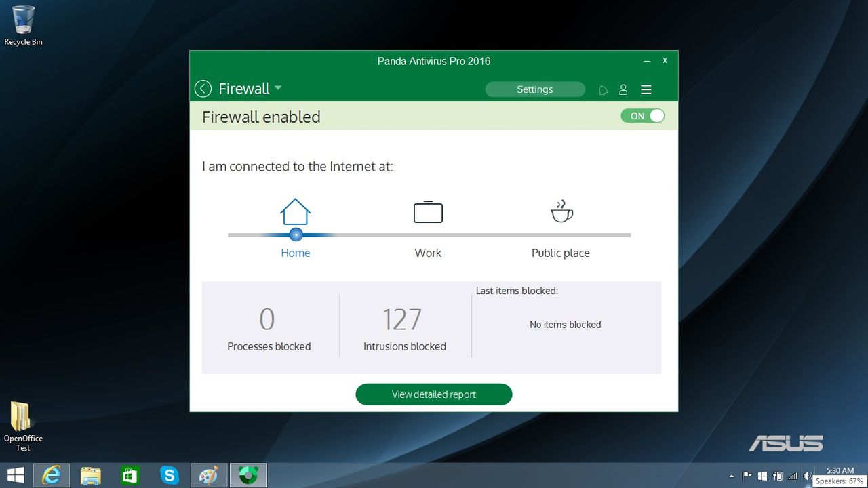Launch Internet Explorer from the taskbar

coord(52,475)
